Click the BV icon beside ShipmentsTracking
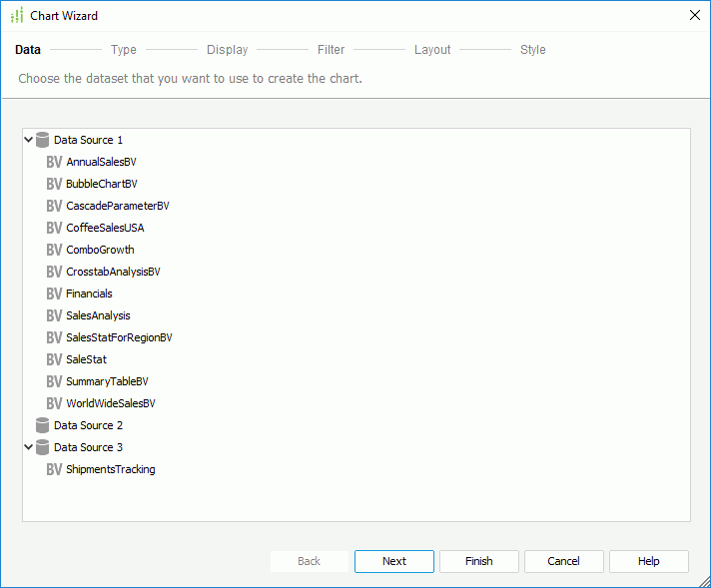This screenshot has width=711, height=588. (54, 469)
